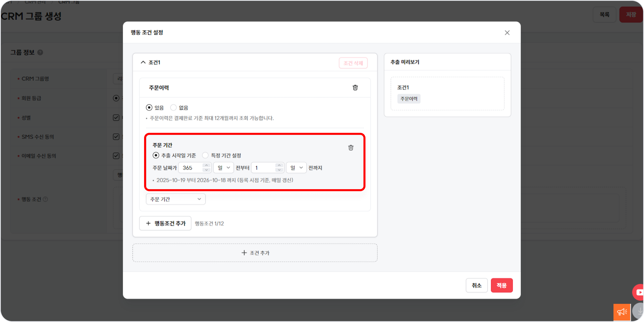Delete the 주문 기간 section with trash icon
644x322 pixels.
pyautogui.click(x=351, y=148)
